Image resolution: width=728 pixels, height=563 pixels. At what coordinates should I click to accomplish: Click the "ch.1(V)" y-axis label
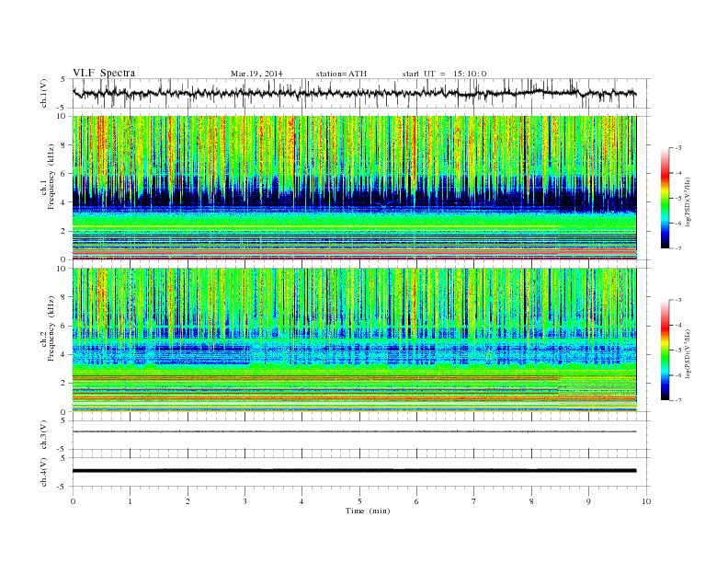[44, 94]
